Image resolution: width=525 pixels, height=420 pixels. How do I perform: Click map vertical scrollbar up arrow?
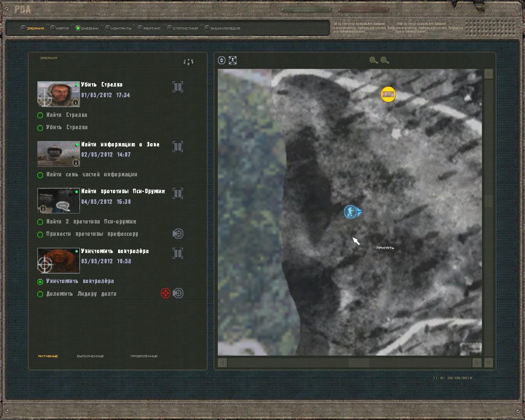(x=488, y=74)
